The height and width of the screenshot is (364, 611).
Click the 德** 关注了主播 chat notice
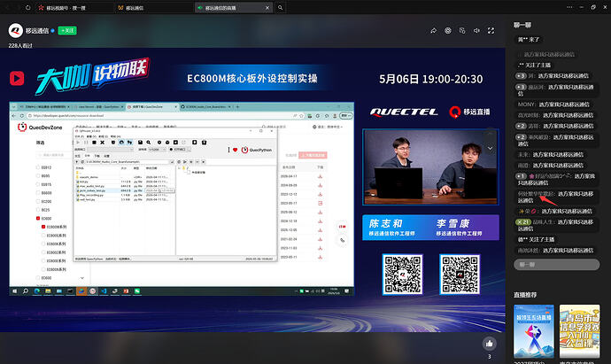pos(536,239)
